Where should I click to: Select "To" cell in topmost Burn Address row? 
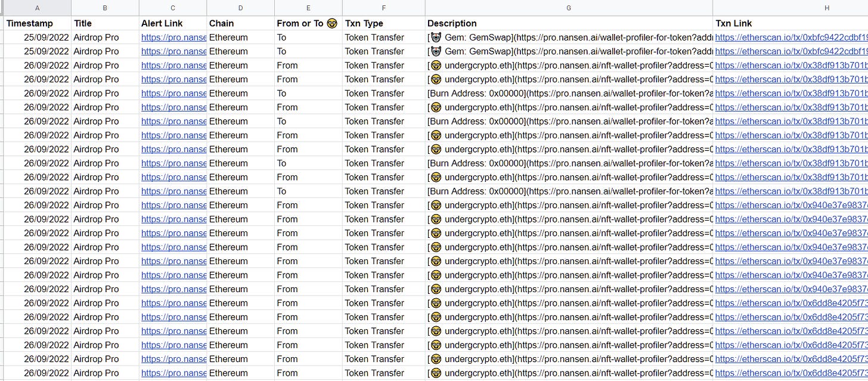(308, 93)
